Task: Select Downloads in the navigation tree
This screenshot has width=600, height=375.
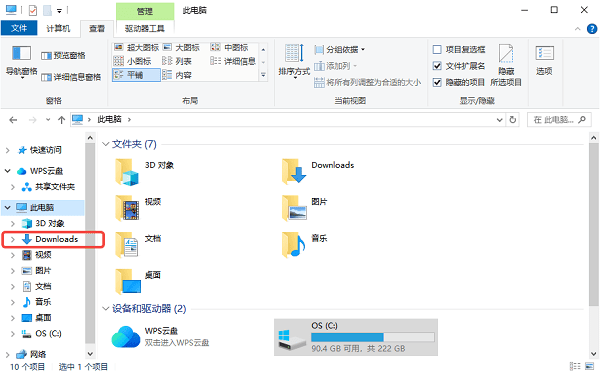Action: [x=57, y=240]
